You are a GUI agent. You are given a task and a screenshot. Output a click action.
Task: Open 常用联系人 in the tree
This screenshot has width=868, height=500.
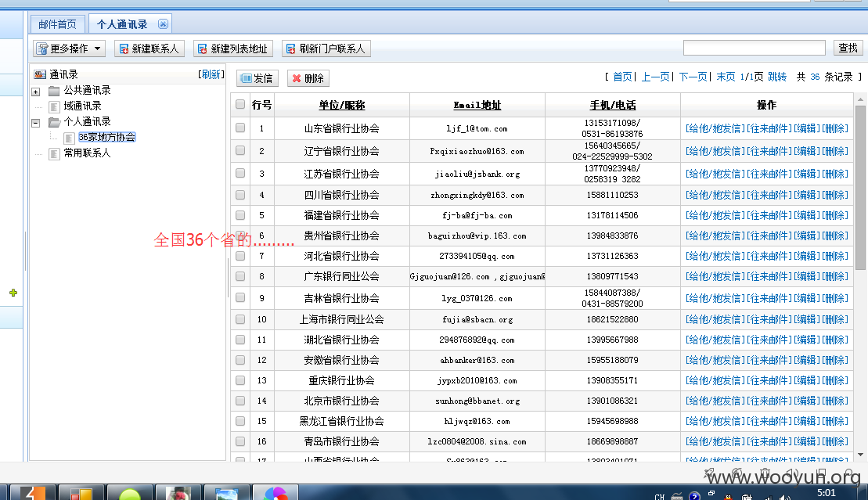[x=87, y=153]
